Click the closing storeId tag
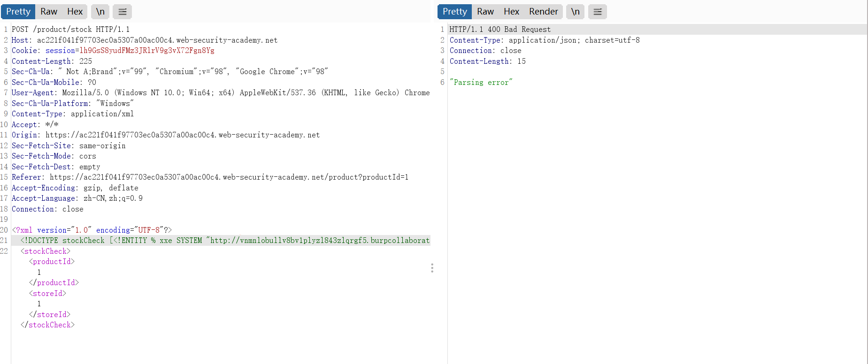 (x=50, y=314)
